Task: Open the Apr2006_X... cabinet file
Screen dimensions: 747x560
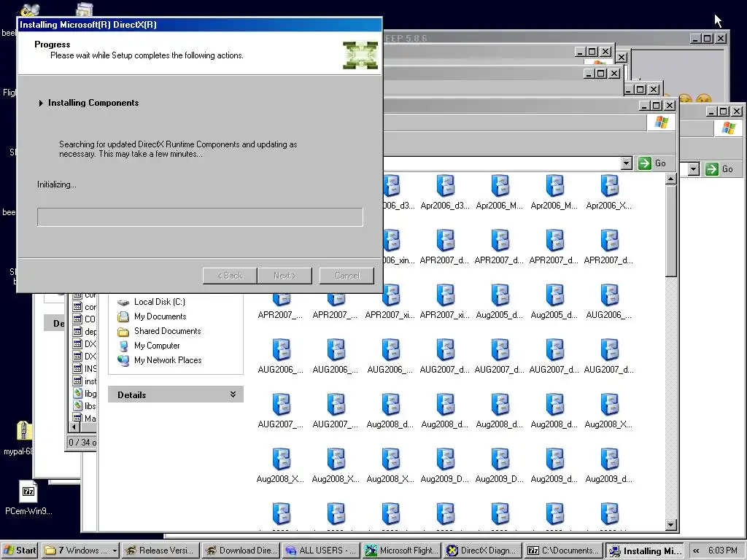Action: click(x=609, y=192)
